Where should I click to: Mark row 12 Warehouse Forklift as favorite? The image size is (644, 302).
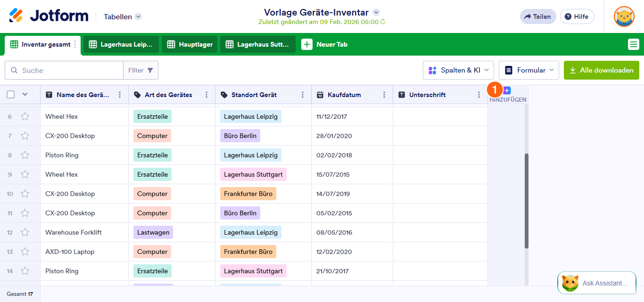coord(25,232)
